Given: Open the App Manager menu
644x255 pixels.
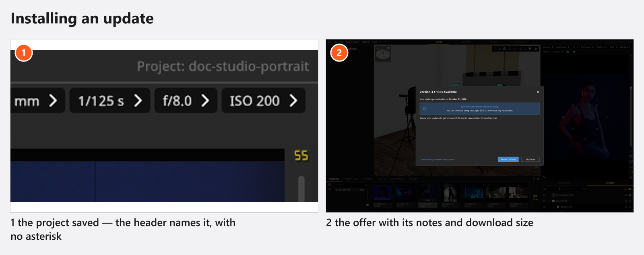Looking at the screenshot, I should (x=352, y=42).
